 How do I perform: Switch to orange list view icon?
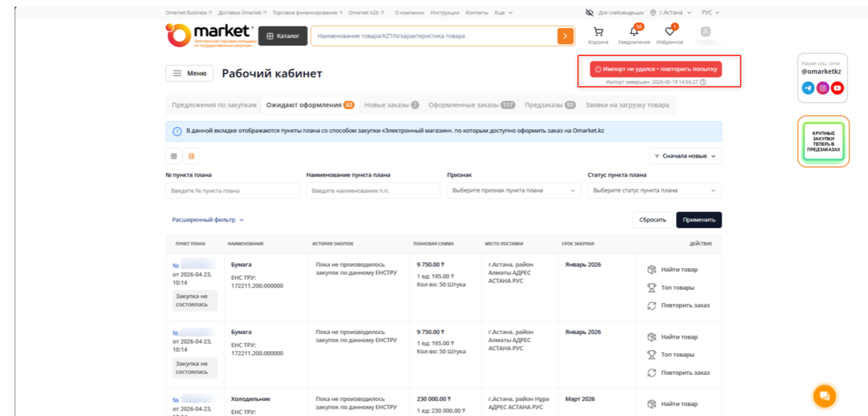pos(191,156)
